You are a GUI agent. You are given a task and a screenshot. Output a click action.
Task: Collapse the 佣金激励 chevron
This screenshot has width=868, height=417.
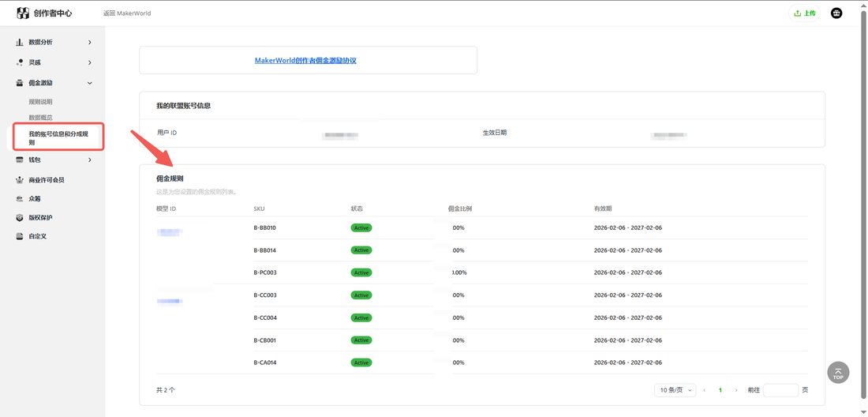pos(90,83)
